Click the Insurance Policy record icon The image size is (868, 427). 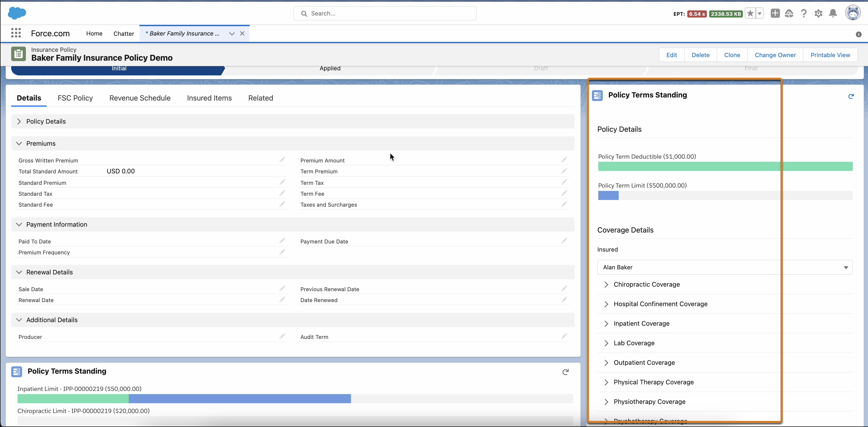(19, 54)
